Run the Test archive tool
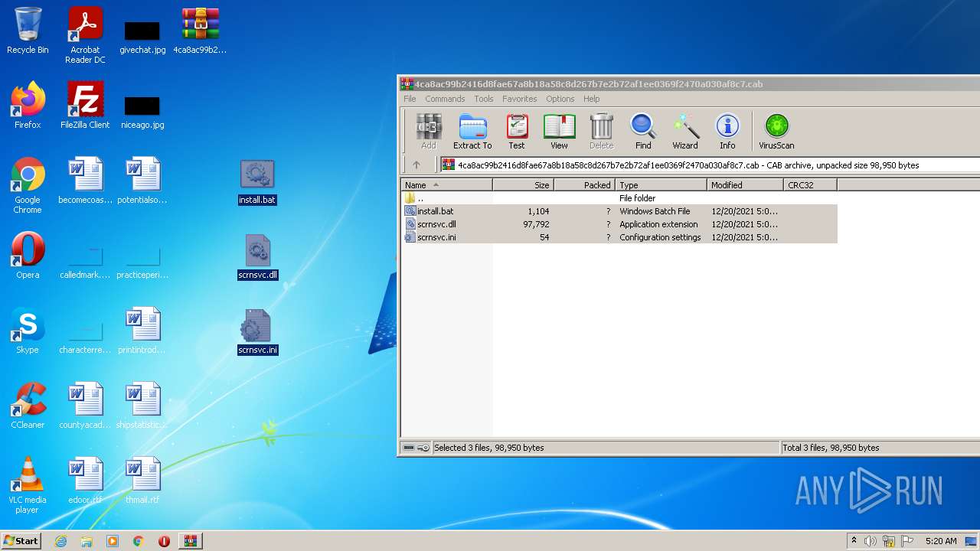Image resolution: width=980 pixels, height=551 pixels. pos(517,132)
